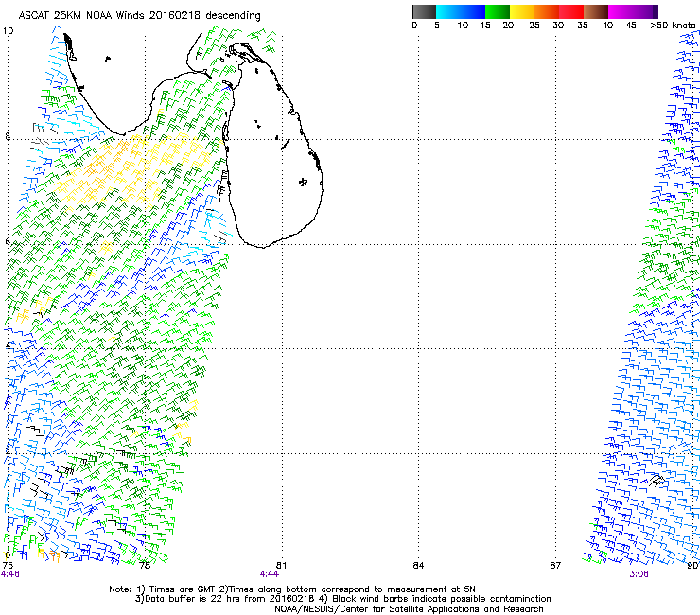Click the longitude '75' axis label
The height and width of the screenshot is (615, 700).
(8, 566)
